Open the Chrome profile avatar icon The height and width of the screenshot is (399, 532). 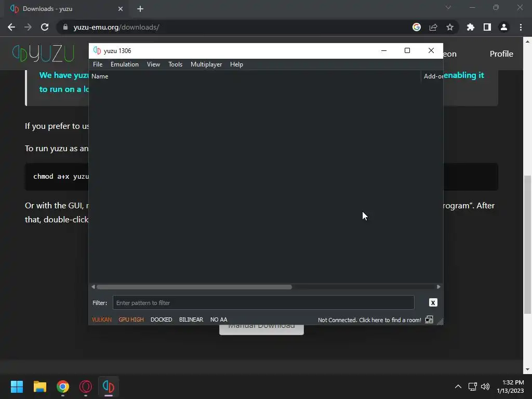(x=504, y=27)
